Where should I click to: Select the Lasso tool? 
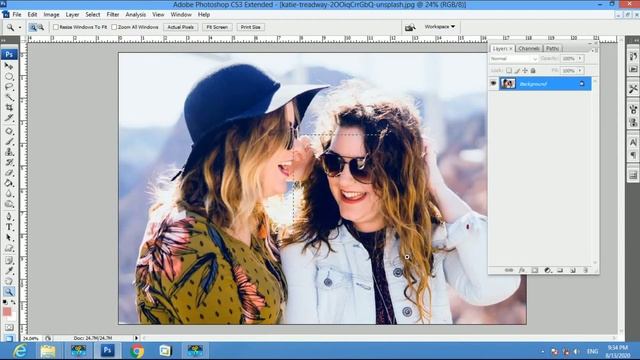coord(9,87)
